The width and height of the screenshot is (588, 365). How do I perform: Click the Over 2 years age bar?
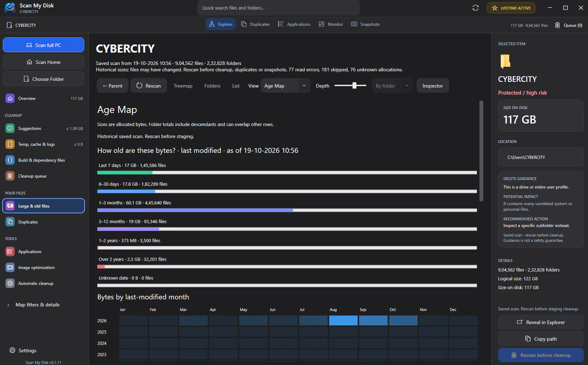click(x=287, y=267)
